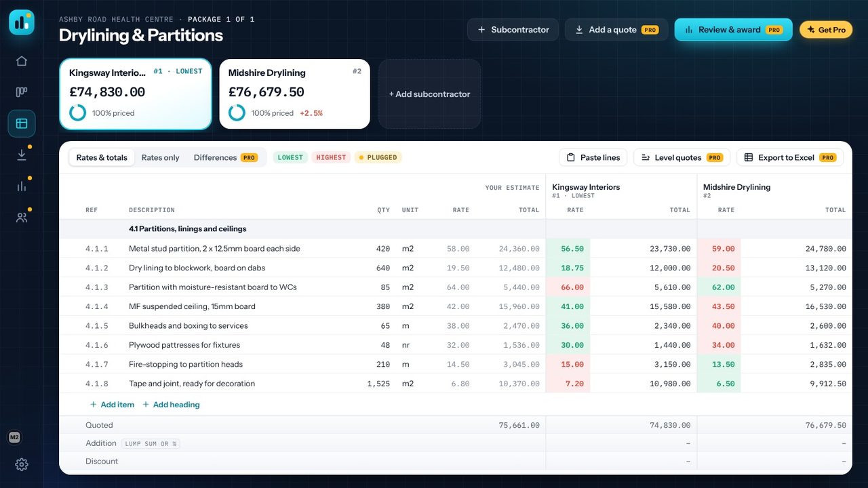The height and width of the screenshot is (488, 868).
Task: Click the M2 user avatar
Action: [x=14, y=438]
